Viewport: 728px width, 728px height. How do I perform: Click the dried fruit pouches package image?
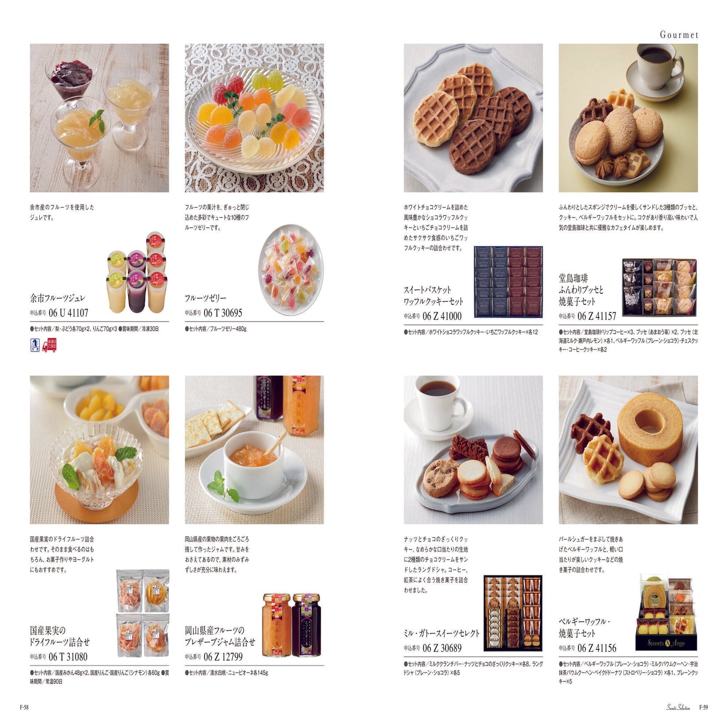click(x=143, y=613)
